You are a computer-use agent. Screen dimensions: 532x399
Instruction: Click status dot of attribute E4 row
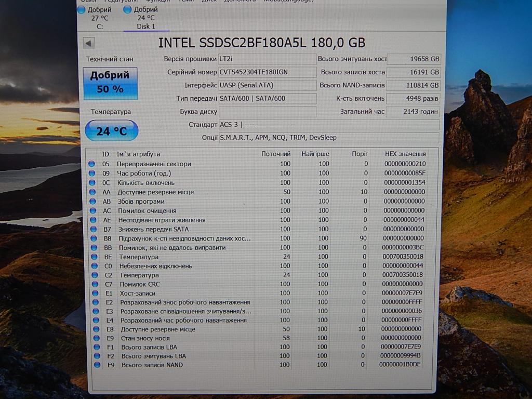pos(96,320)
